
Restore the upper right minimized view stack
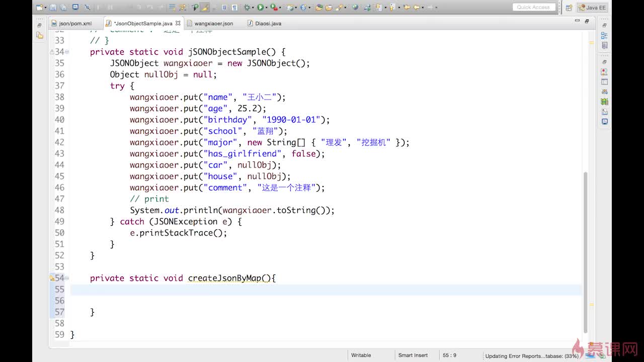604,25
